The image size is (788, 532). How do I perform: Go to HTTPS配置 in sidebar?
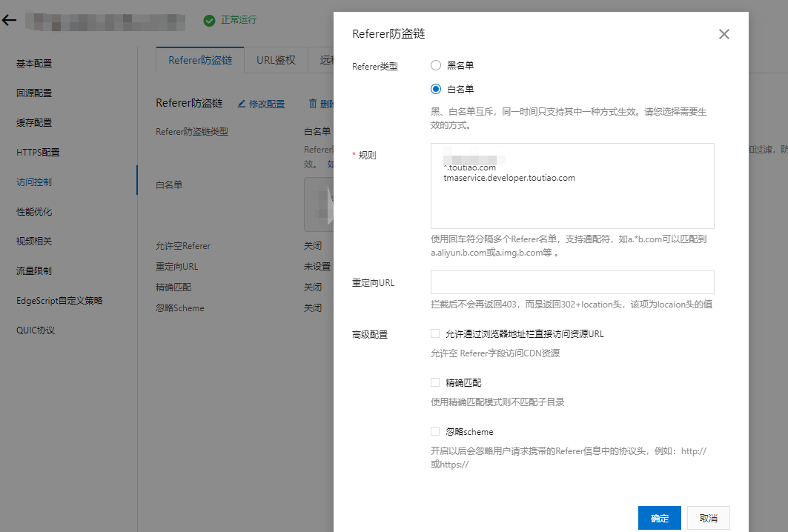pyautogui.click(x=38, y=153)
